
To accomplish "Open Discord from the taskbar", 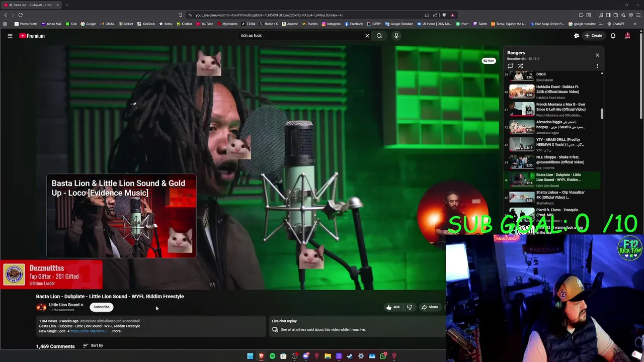I will pos(305,356).
